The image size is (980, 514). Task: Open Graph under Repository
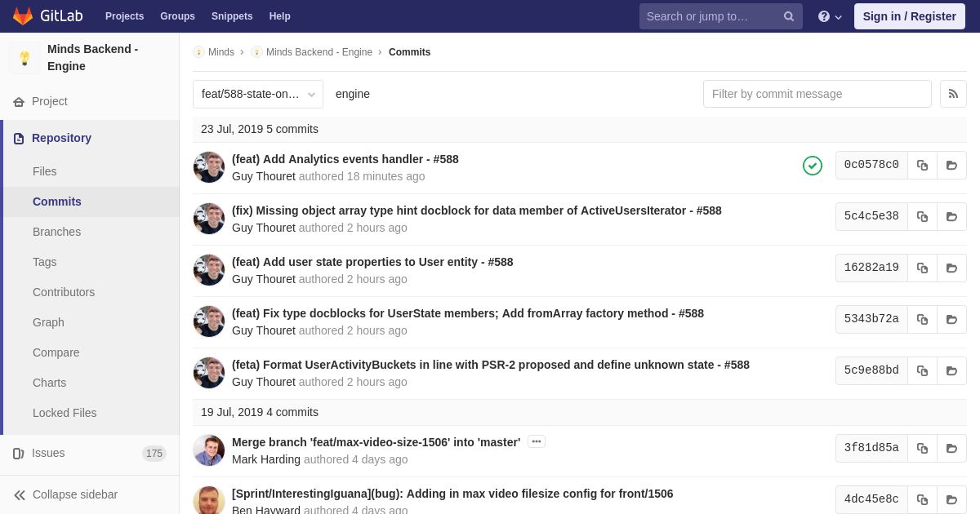(48, 322)
